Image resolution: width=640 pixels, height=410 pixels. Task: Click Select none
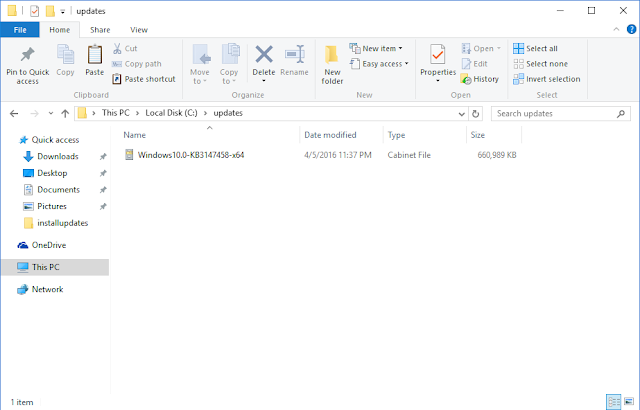click(x=540, y=64)
